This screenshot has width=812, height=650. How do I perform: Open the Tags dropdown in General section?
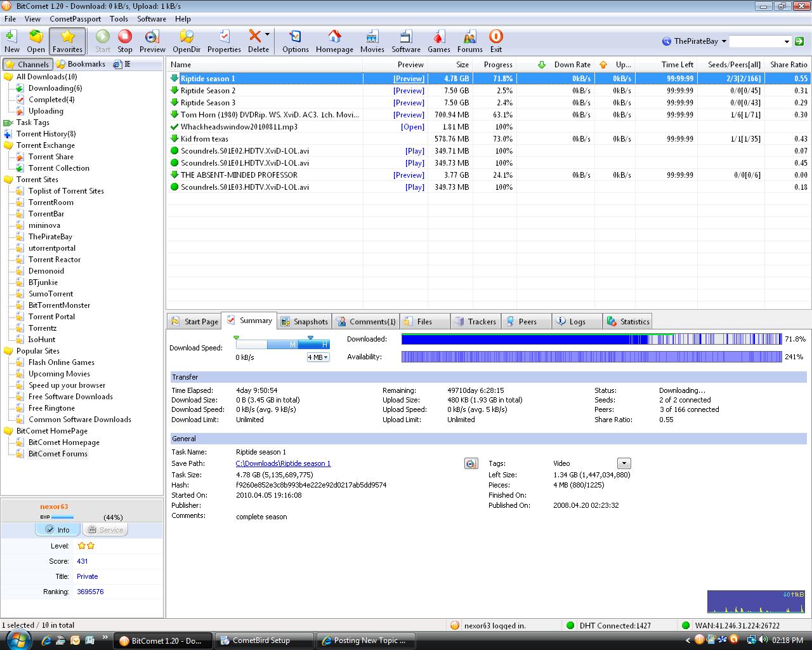624,464
